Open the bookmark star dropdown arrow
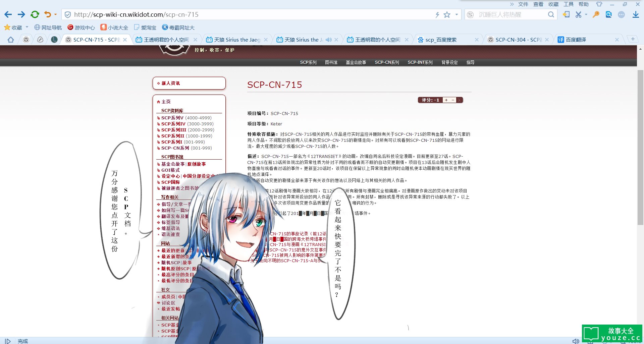The image size is (644, 344). click(457, 15)
